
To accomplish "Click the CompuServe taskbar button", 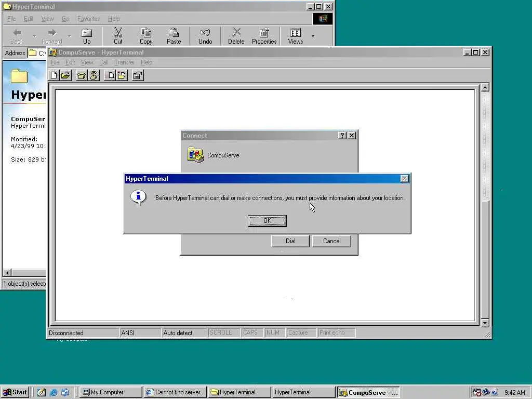I will point(368,392).
